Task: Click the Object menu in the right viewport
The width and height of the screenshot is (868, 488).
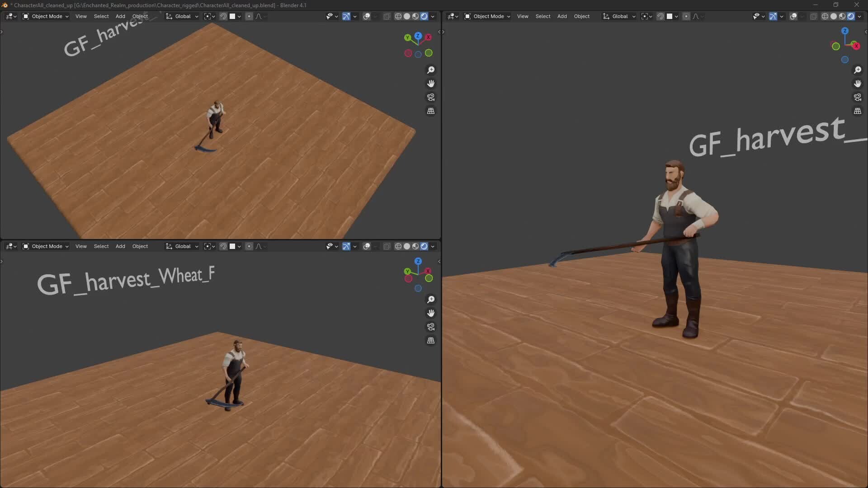Action: [x=582, y=16]
